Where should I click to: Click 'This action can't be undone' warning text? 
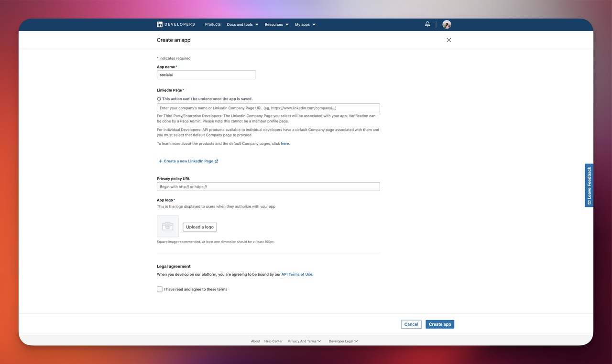(207, 99)
